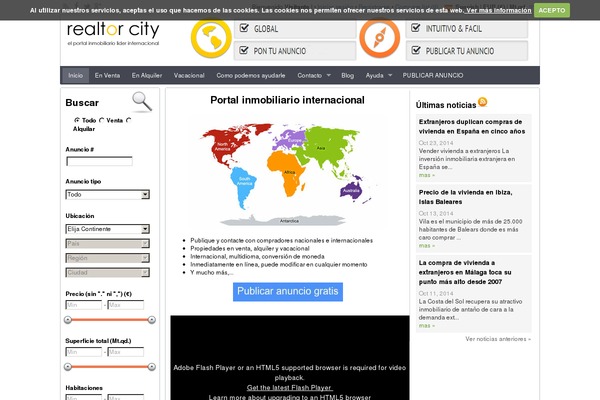Open La compra de vivienda Málaga headline
The width and height of the screenshot is (600, 400).
465,272
